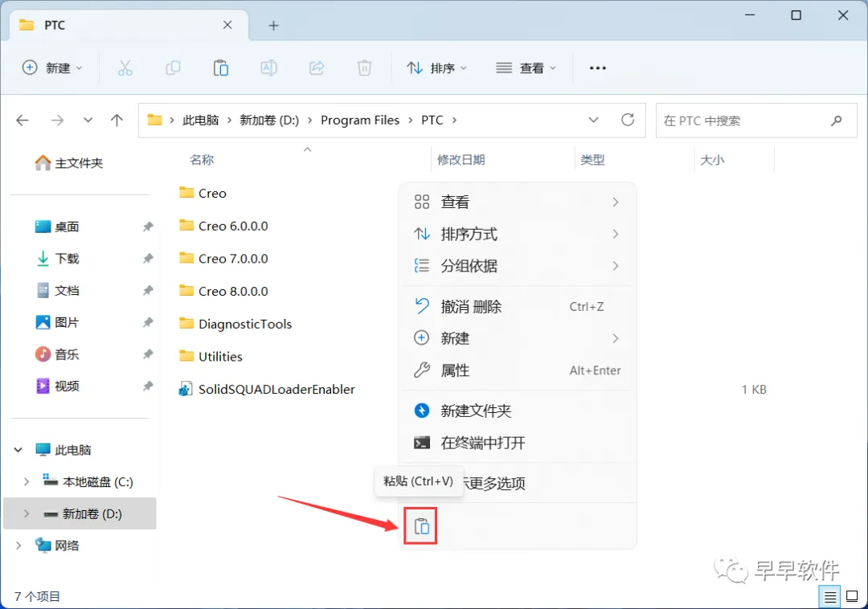This screenshot has height=609, width=868.
Task: Open the 新建 dropdown in toolbar
Action: 52,68
